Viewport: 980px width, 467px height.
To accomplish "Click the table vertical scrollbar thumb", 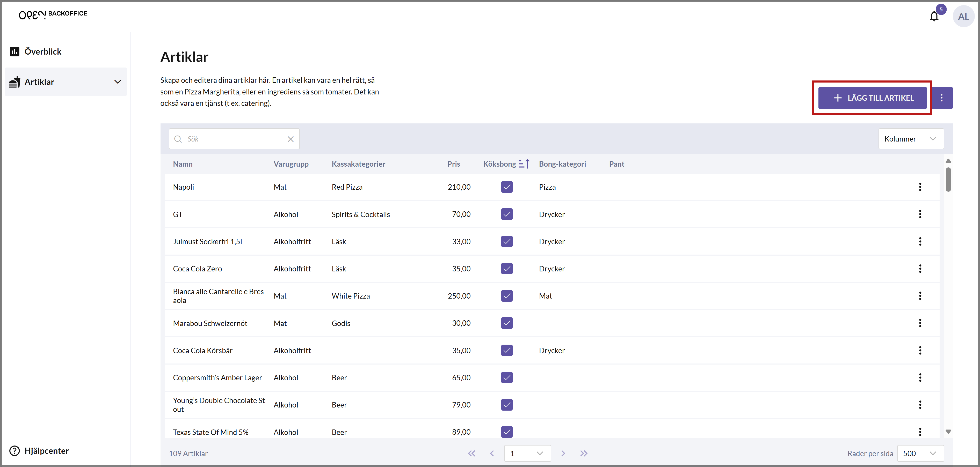I will pyautogui.click(x=948, y=179).
